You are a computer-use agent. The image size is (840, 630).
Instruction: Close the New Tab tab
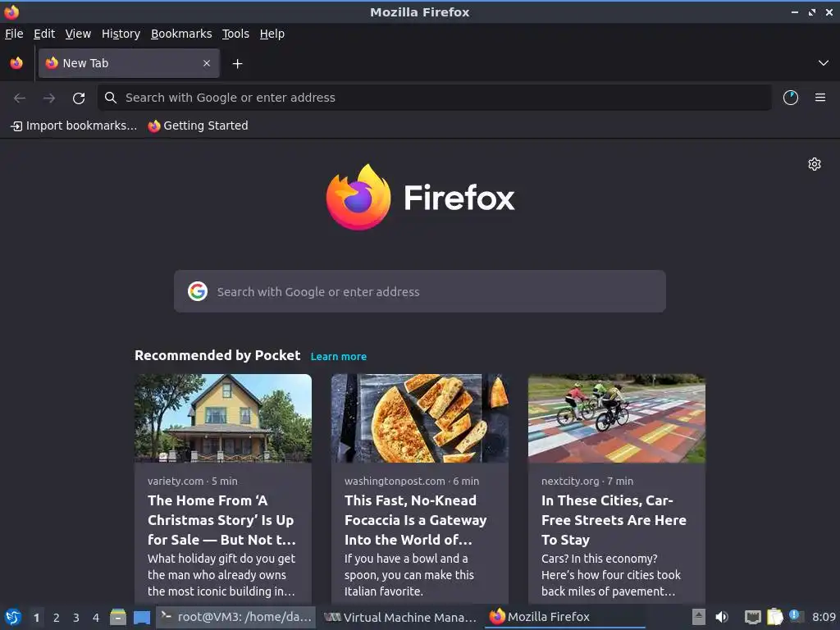tap(207, 63)
